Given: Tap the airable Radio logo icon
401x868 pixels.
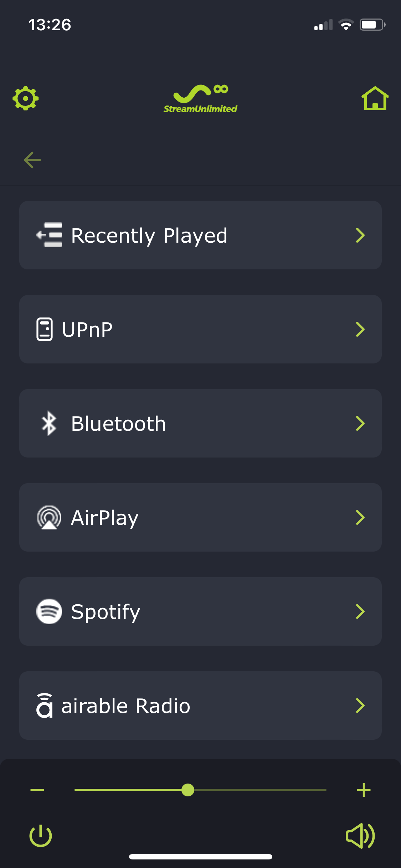Looking at the screenshot, I should 45,706.
